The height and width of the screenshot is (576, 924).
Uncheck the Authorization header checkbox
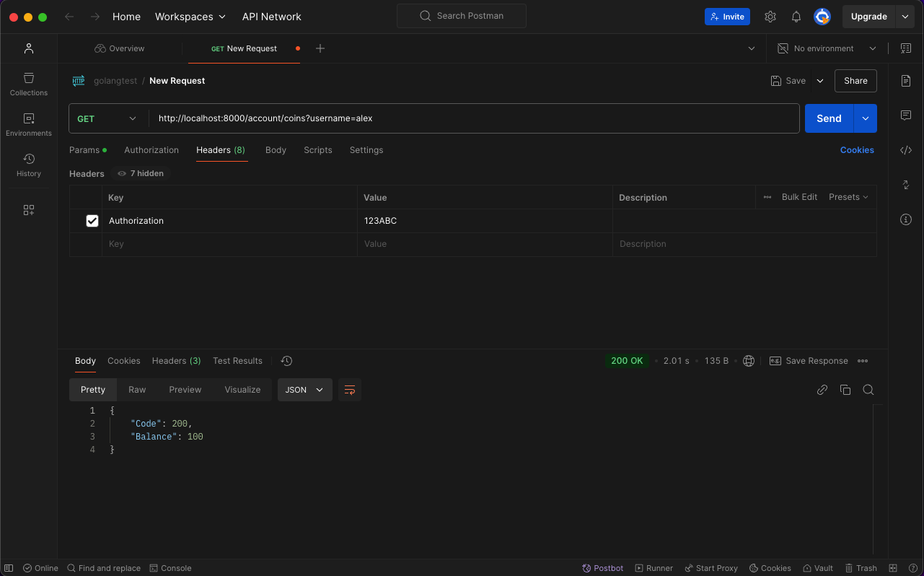coord(92,221)
